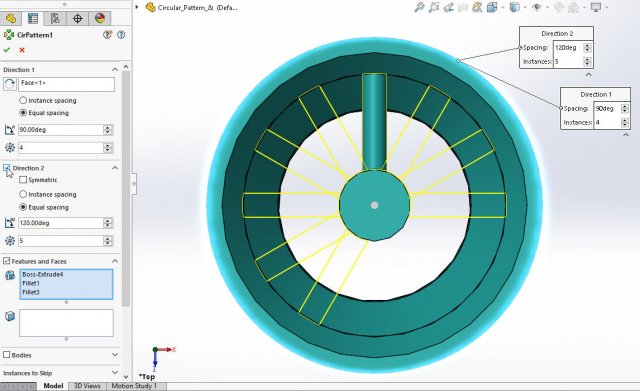Click the 120.00deg angle field
This screenshot has width=640, height=391.
pos(60,223)
